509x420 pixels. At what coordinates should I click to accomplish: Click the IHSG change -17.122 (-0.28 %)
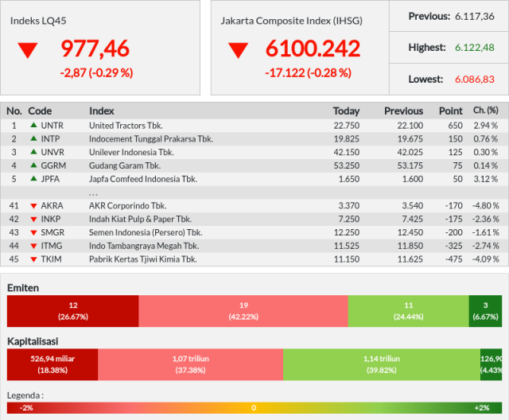point(308,72)
